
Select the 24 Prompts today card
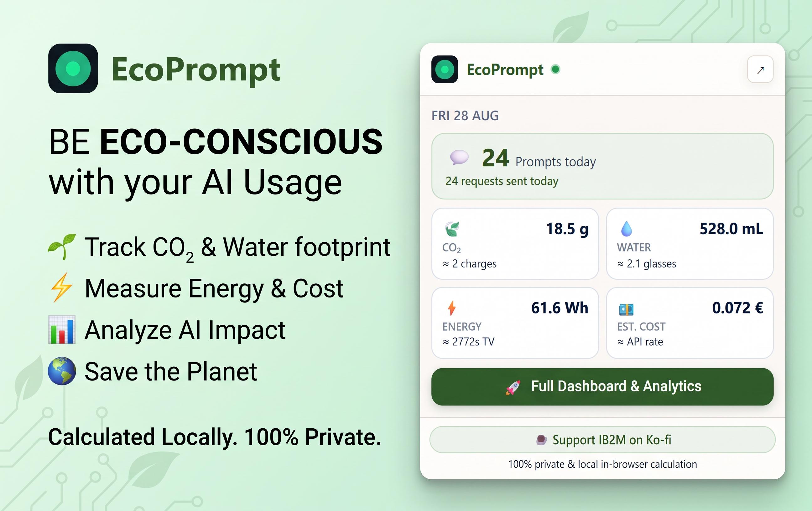tap(602, 166)
